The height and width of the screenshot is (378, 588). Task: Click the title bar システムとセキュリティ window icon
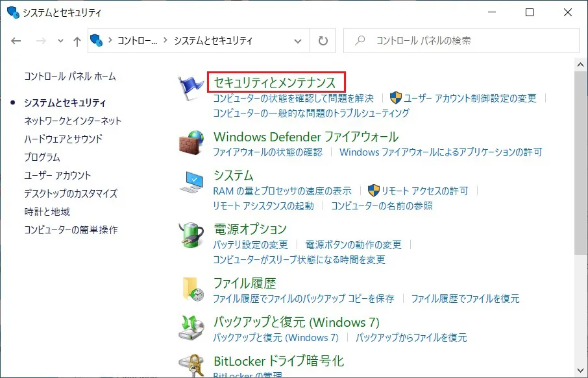[x=13, y=12]
